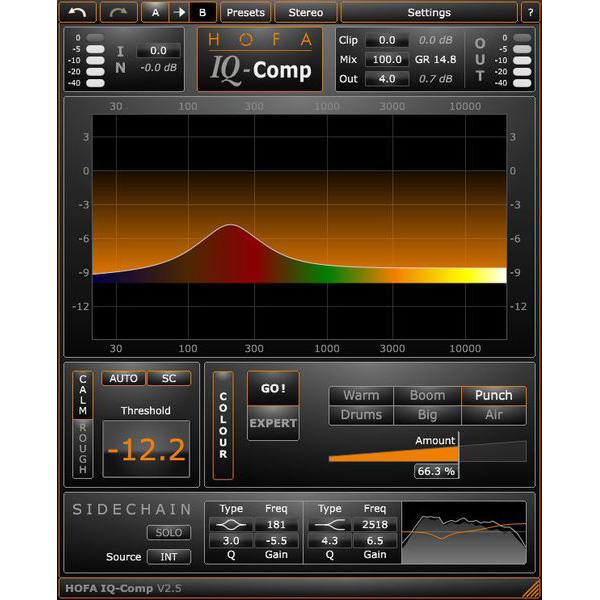Click the undo arrow icon
This screenshot has height=600, width=600.
coord(78,12)
